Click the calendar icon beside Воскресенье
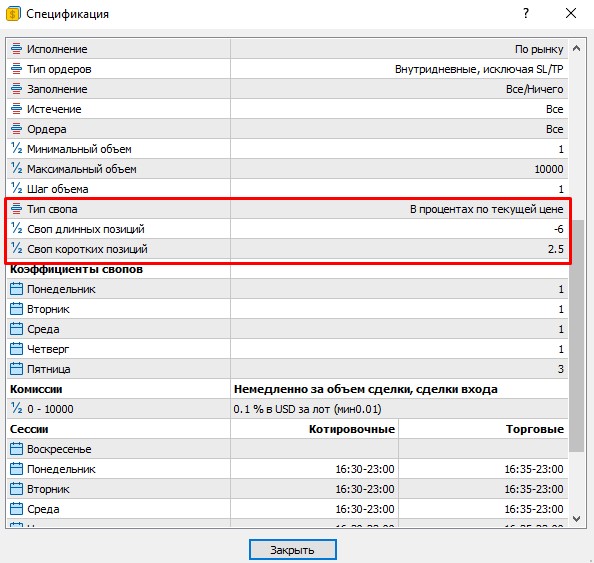 click(16, 449)
